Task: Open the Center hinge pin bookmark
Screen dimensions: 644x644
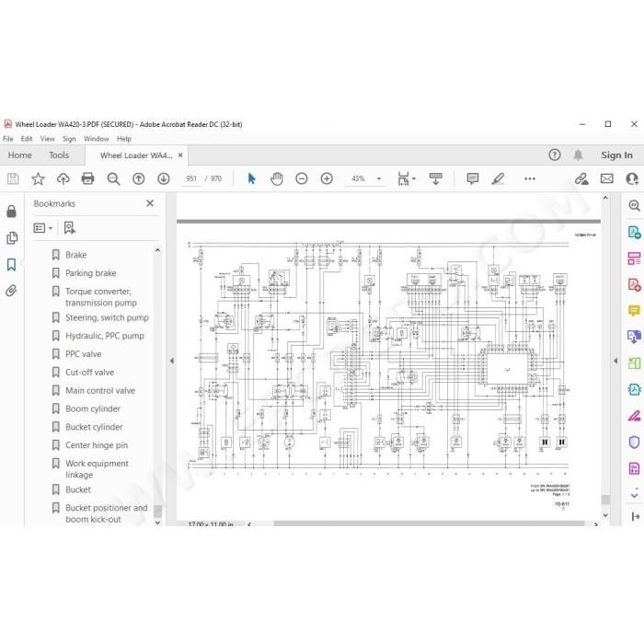Action: point(97,445)
